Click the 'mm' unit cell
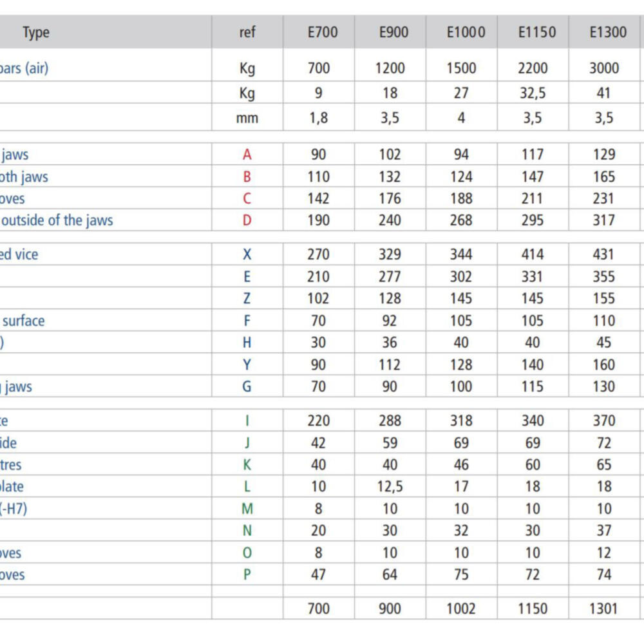This screenshot has width=644, height=644. [247, 118]
